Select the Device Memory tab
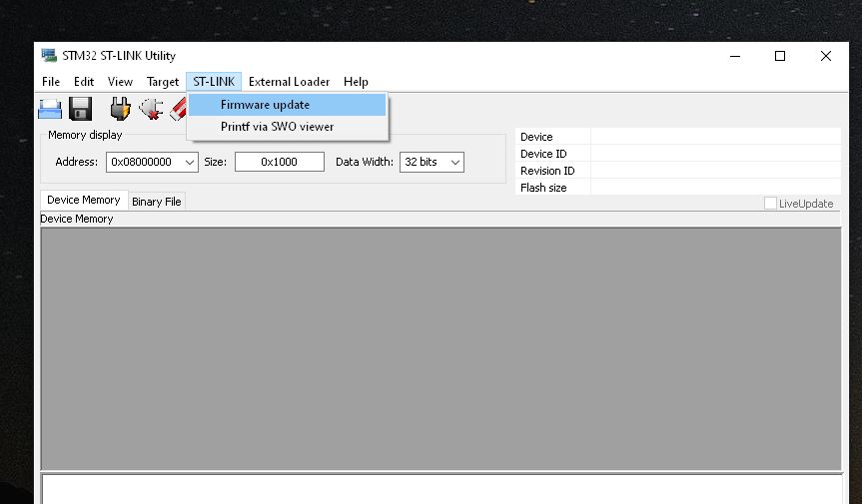 pos(84,200)
